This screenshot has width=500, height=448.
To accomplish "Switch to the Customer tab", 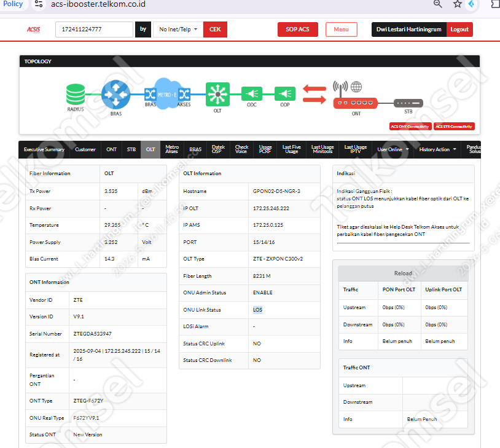I will pyautogui.click(x=85, y=149).
